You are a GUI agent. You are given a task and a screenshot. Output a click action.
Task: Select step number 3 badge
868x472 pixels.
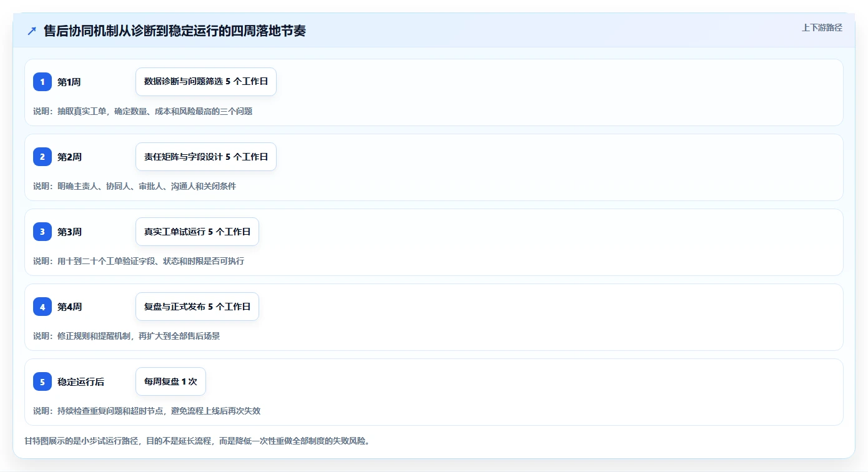pos(42,232)
